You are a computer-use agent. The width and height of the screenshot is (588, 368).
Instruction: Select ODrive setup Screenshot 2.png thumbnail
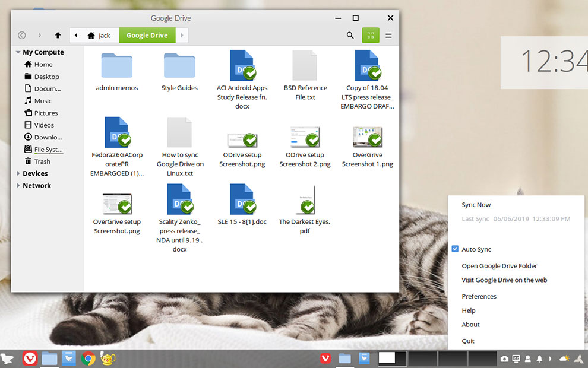(305, 137)
